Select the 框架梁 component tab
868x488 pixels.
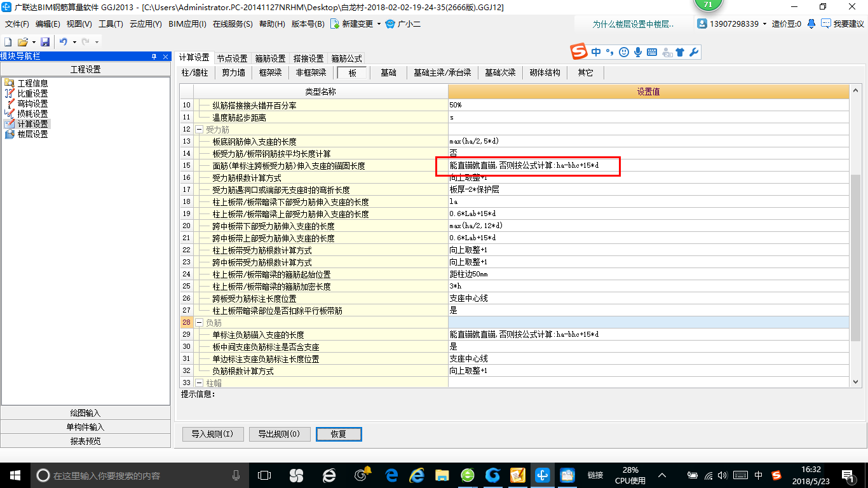[270, 73]
